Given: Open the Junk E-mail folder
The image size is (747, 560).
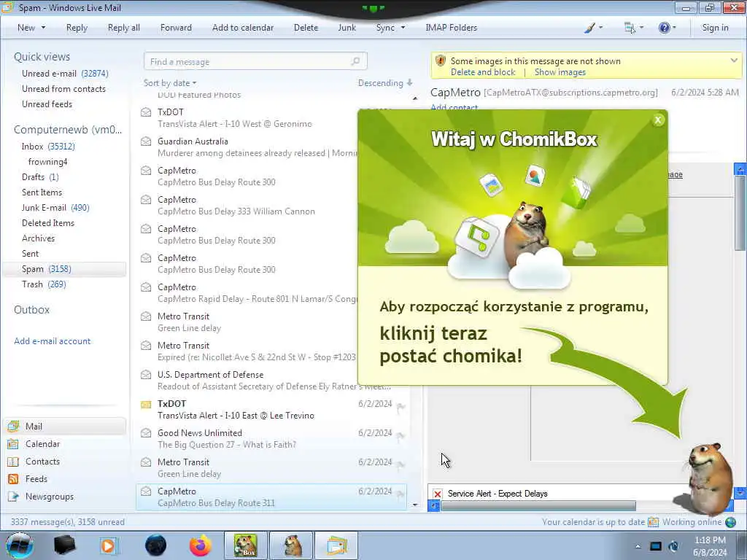Looking at the screenshot, I should pyautogui.click(x=55, y=208).
